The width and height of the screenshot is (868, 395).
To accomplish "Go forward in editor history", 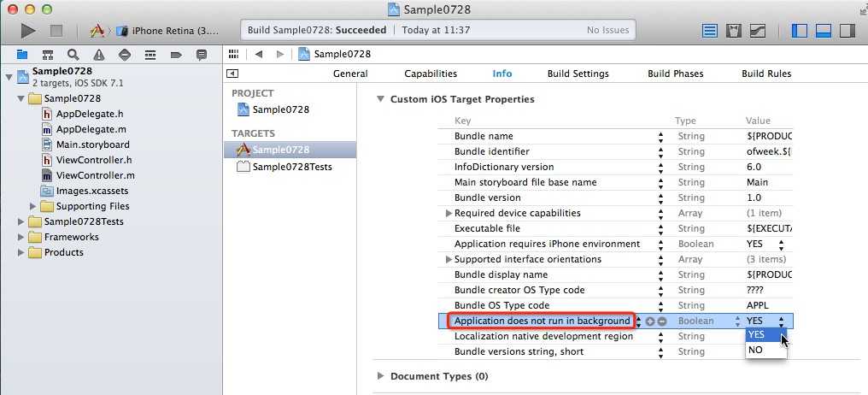I will tap(279, 54).
